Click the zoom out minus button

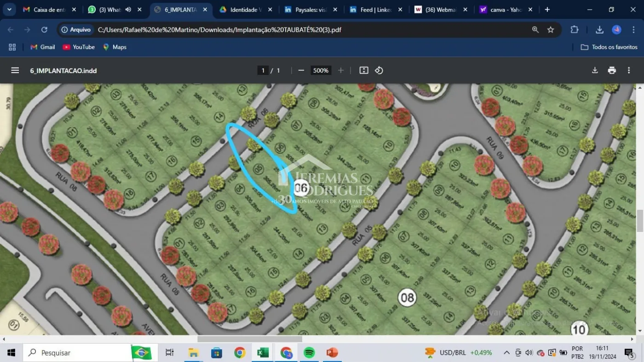[x=301, y=70]
